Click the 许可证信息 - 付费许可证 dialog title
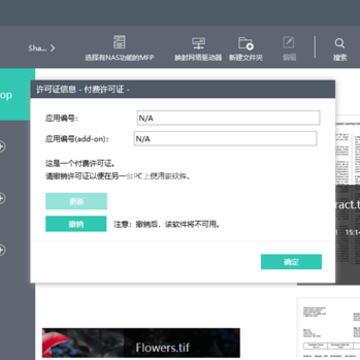Screen dimensions: 360x360 point(83,89)
